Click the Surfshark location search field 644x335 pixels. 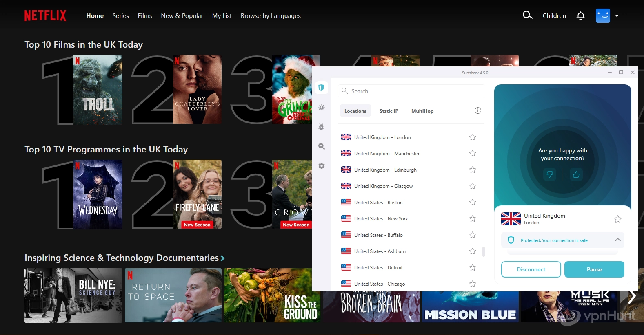pyautogui.click(x=411, y=91)
